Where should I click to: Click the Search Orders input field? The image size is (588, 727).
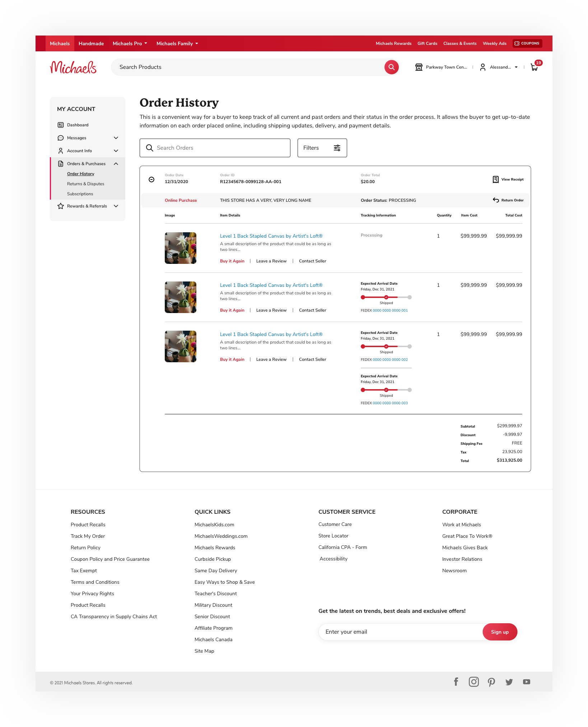pyautogui.click(x=215, y=148)
